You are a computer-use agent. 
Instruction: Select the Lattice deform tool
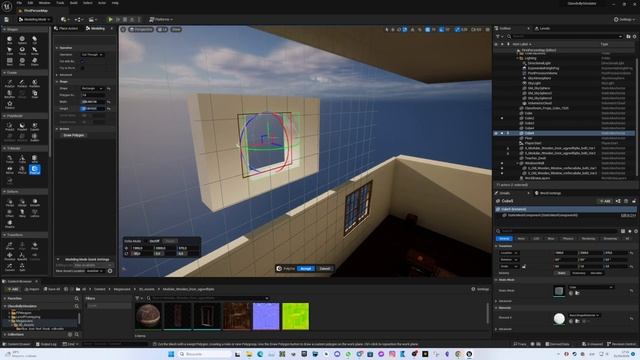pyautogui.click(x=35, y=213)
